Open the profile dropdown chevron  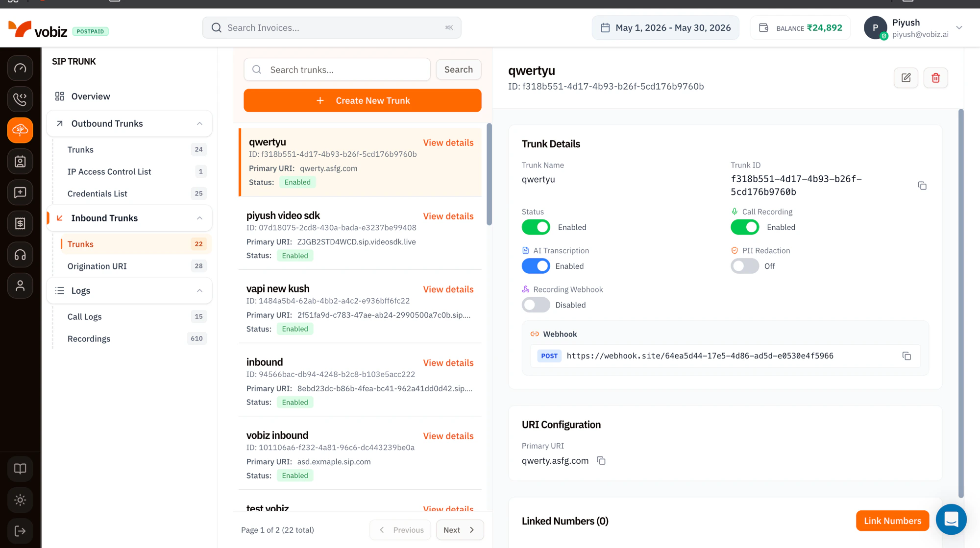(959, 28)
